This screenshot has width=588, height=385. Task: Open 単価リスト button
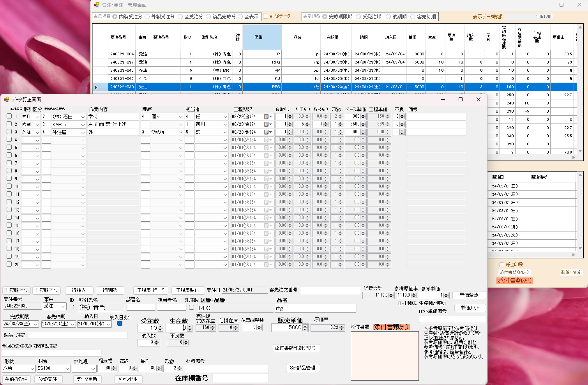tap(470, 308)
